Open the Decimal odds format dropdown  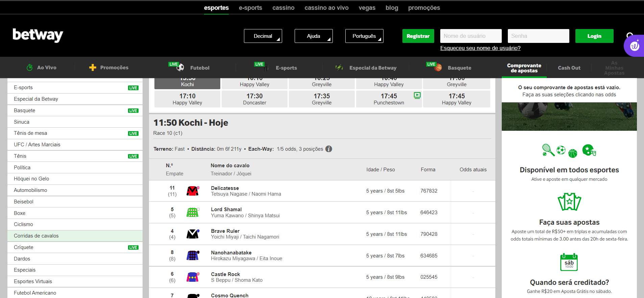[x=263, y=36]
